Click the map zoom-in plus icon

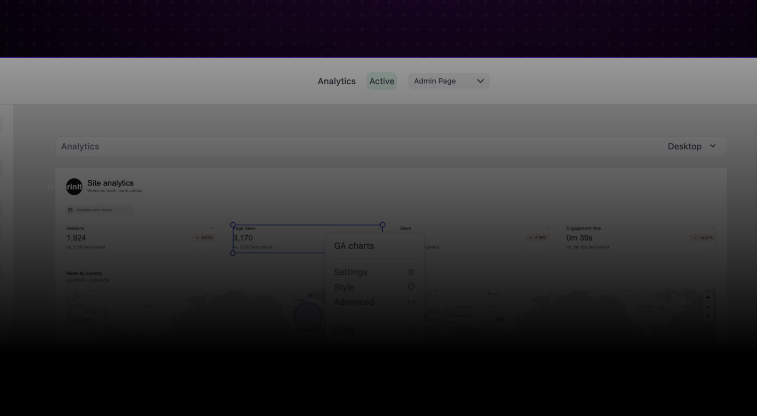[709, 297]
